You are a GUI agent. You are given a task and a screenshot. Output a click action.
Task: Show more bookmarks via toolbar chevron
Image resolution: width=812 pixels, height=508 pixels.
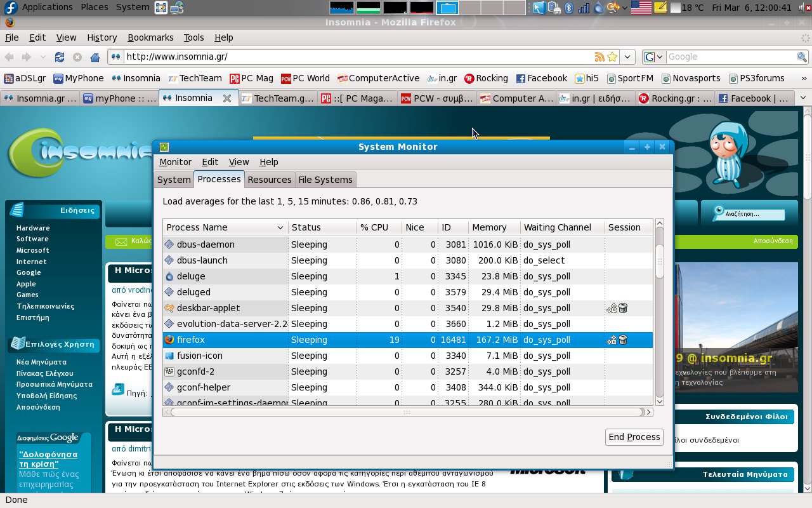(x=803, y=78)
